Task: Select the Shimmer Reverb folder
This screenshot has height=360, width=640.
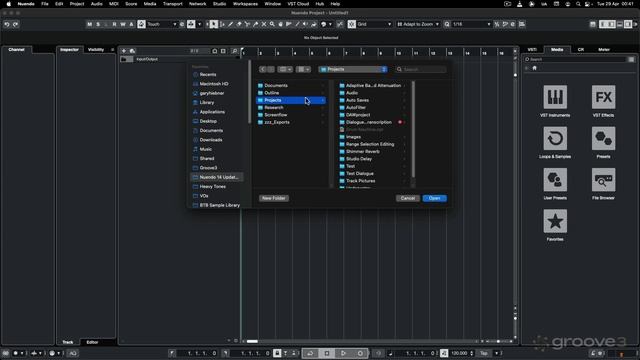Action: pyautogui.click(x=362, y=151)
